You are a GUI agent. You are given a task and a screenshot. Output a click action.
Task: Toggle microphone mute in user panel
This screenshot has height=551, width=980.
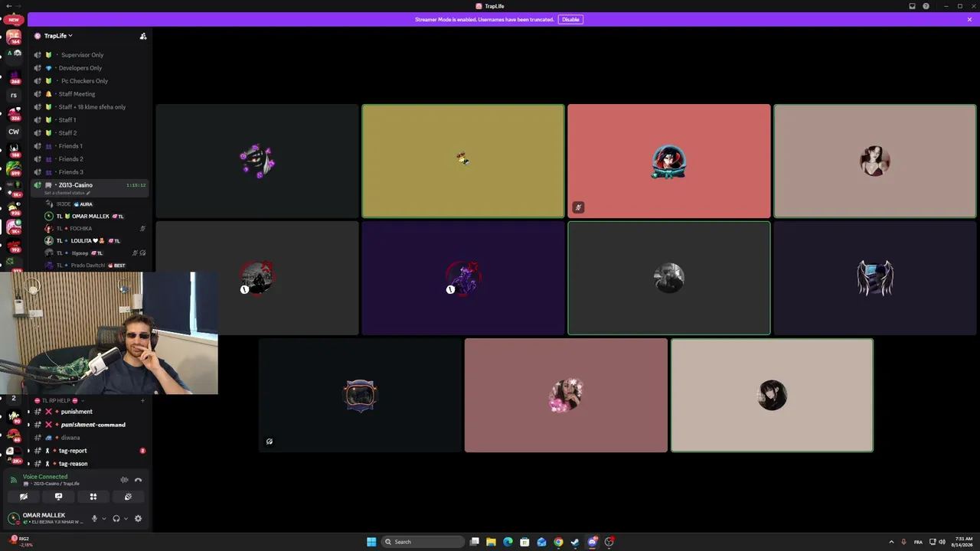click(95, 518)
